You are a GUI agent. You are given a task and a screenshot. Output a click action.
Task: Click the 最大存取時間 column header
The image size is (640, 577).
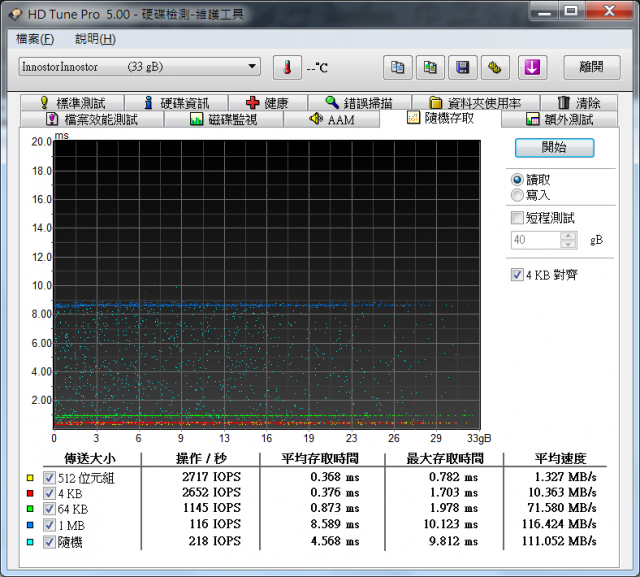click(445, 458)
